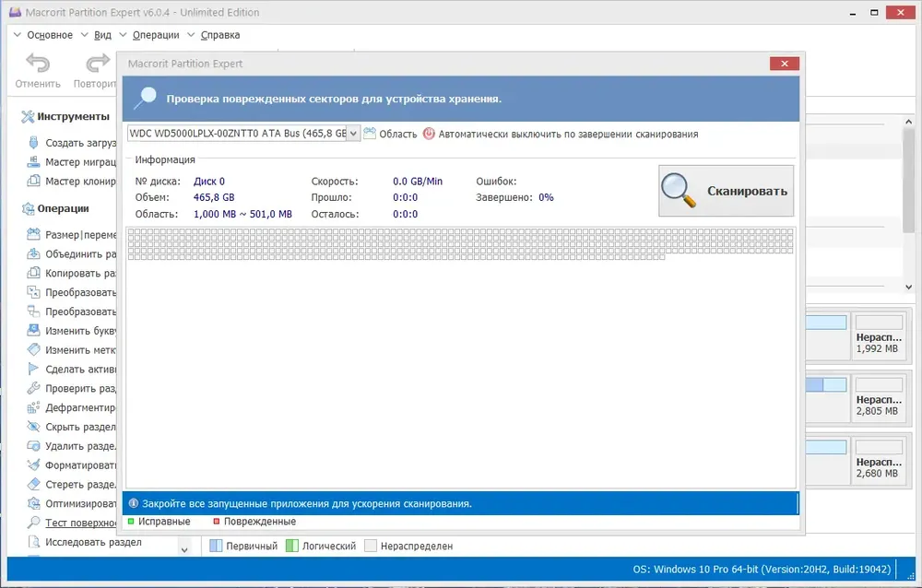Open the Вид menu
This screenshot has width=922, height=588.
pyautogui.click(x=102, y=35)
